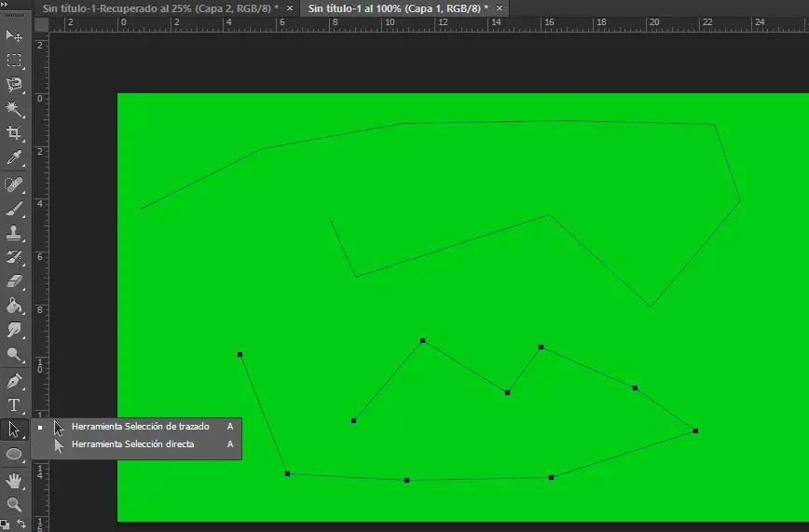Select the Ellipse shape tool

[x=14, y=454]
